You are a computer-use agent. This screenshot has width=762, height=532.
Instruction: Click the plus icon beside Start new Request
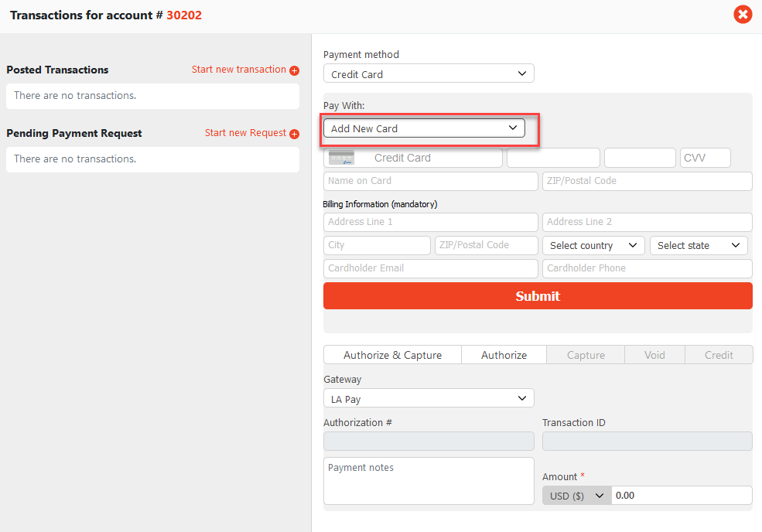pos(294,134)
